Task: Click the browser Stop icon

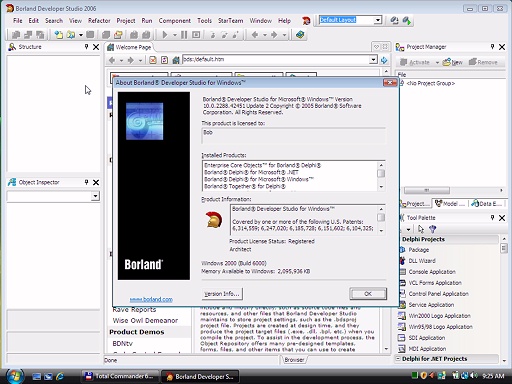Action: click(x=153, y=60)
